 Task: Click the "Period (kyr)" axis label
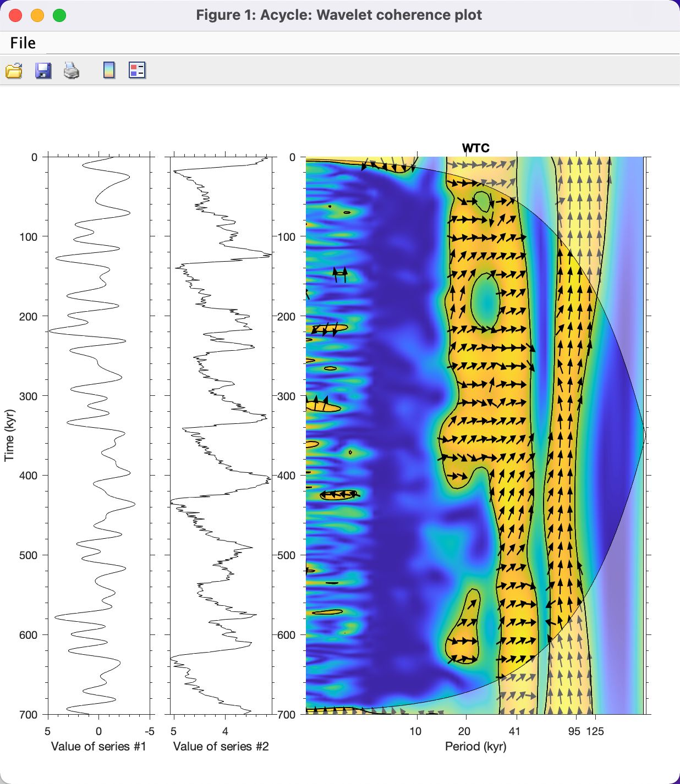[476, 747]
